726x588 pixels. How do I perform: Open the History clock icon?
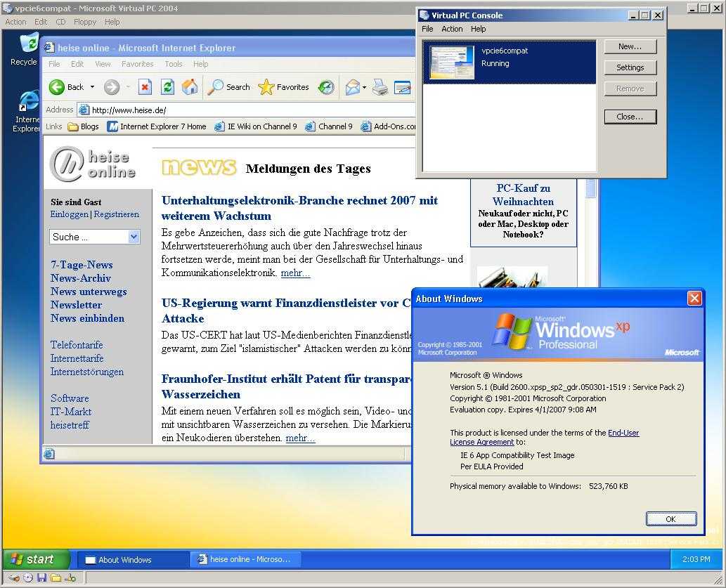[x=326, y=87]
